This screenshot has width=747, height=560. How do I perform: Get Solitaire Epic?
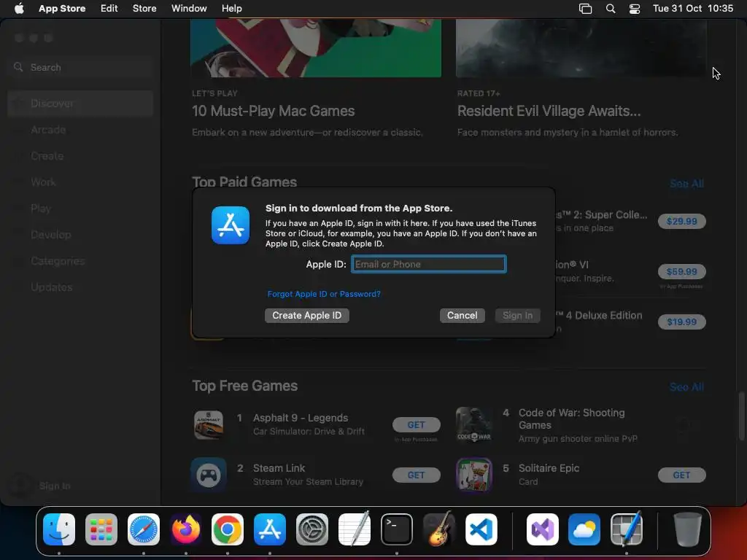coord(682,475)
